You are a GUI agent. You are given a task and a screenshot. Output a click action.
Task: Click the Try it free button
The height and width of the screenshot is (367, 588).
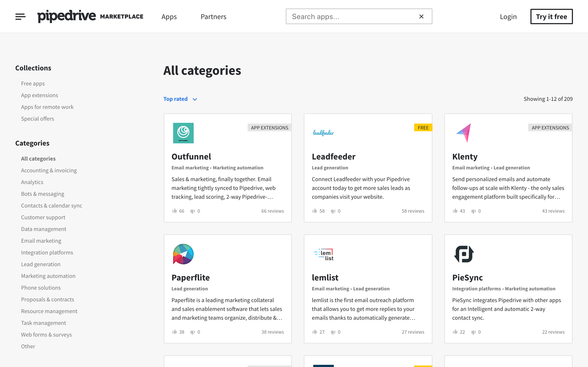[x=551, y=16]
